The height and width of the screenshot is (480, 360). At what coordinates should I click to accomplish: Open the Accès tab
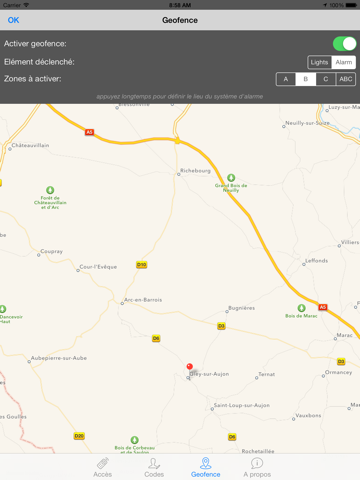[103, 467]
